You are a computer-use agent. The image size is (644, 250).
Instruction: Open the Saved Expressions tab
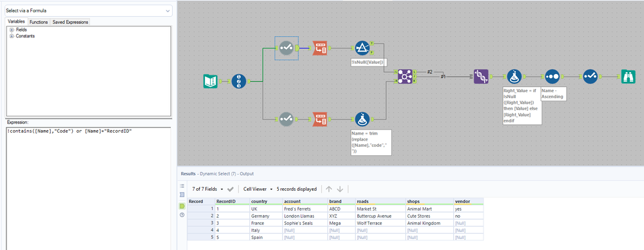pos(70,22)
